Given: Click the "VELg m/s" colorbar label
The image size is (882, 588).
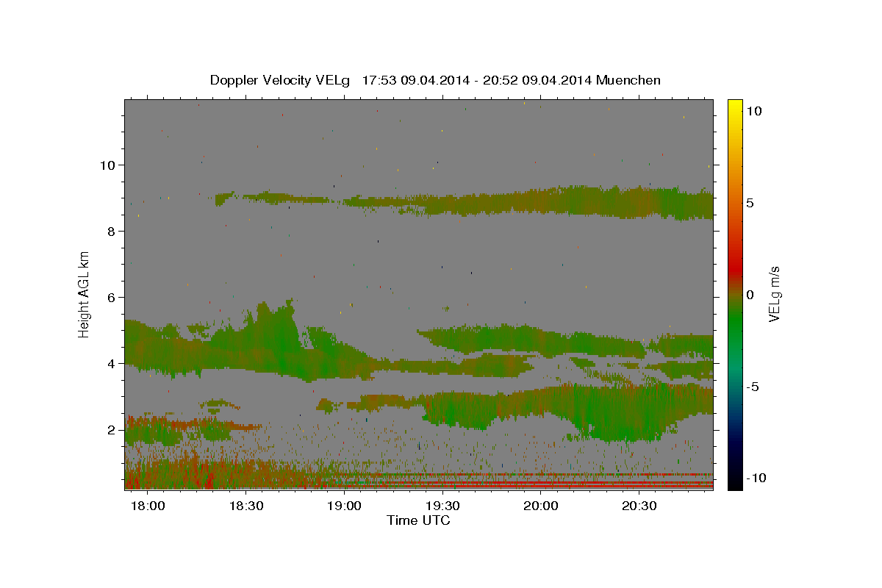Looking at the screenshot, I should [774, 294].
